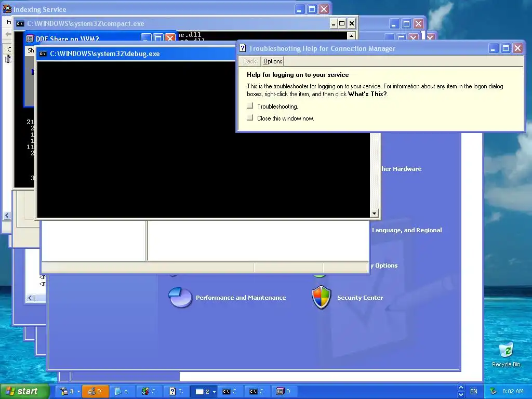The image size is (532, 399).
Task: Open the Sh menu in DDE Share window
Action: (x=31, y=50)
